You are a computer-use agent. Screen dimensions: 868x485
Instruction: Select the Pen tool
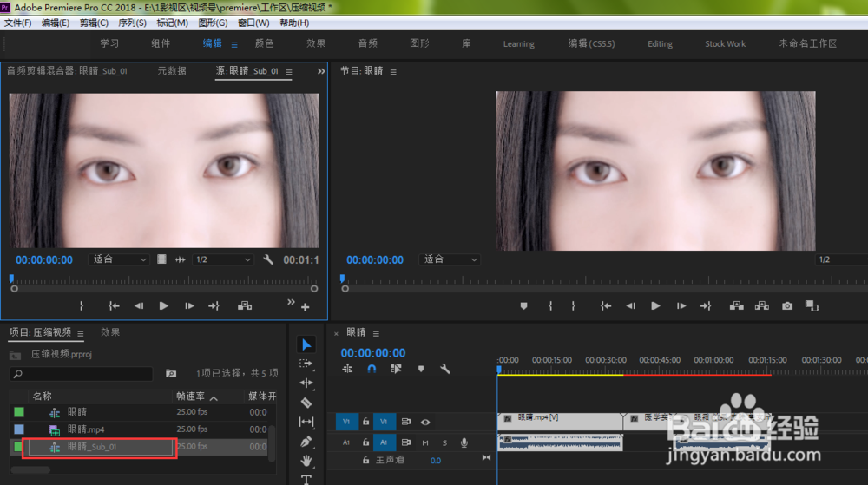tap(306, 442)
